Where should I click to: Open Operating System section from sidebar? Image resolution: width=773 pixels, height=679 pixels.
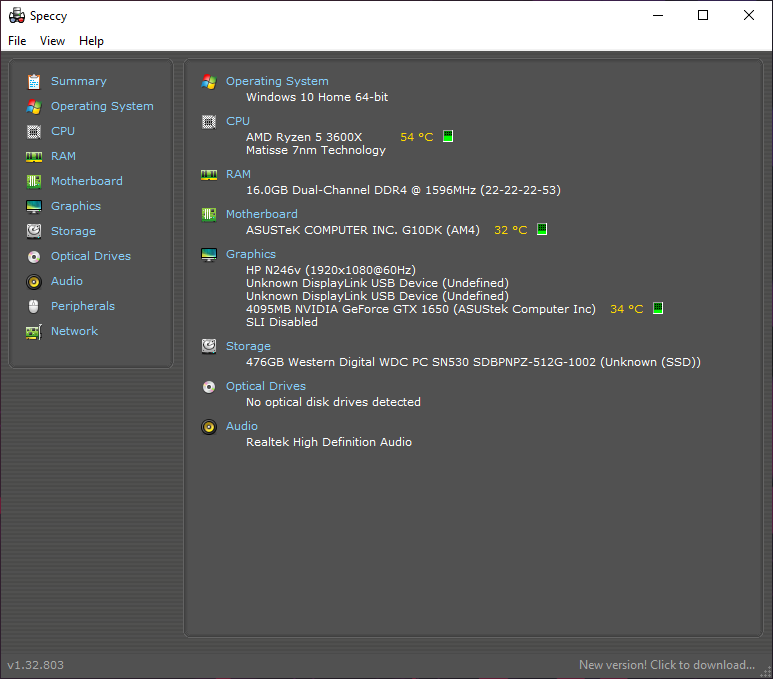pyautogui.click(x=102, y=106)
